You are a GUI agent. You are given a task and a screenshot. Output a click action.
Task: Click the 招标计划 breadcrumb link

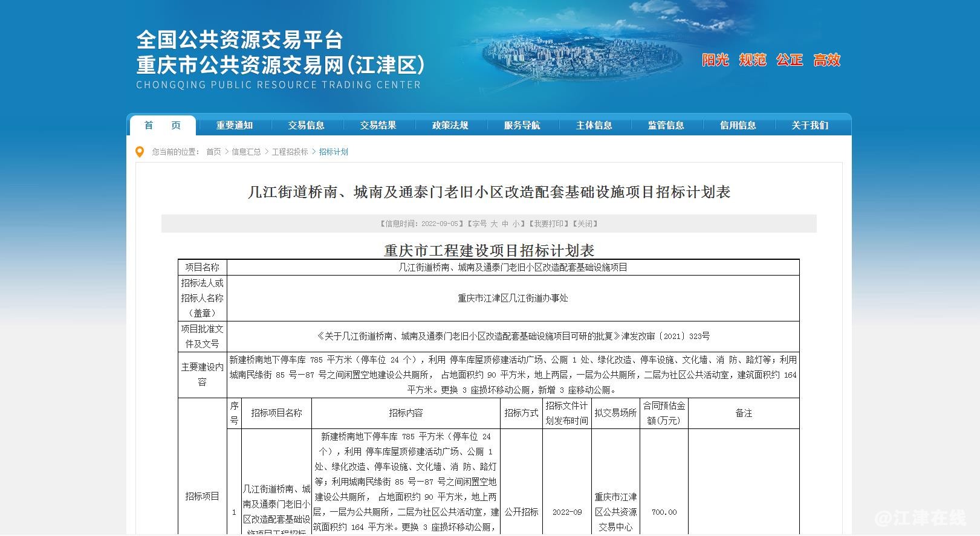point(334,152)
